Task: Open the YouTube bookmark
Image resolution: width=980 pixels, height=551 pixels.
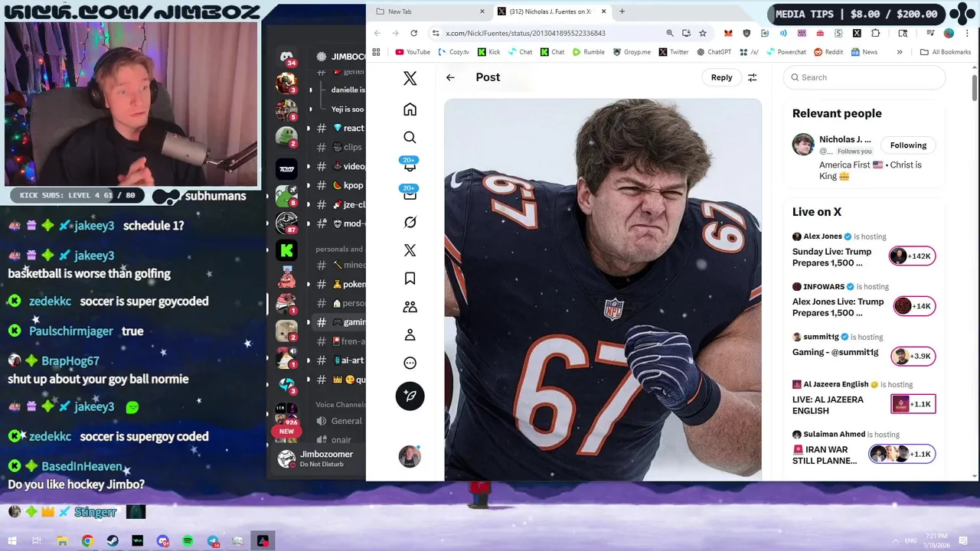Action: click(413, 52)
